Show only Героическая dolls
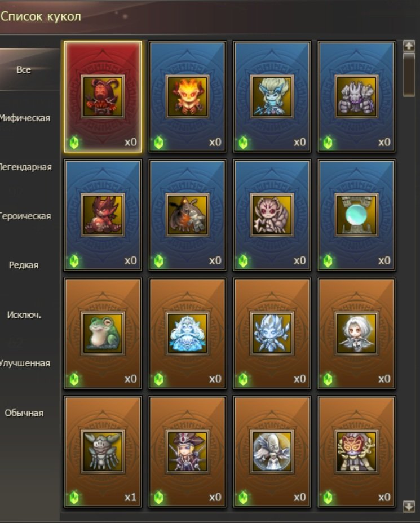Viewport: 420px width, 523px height. click(25, 216)
